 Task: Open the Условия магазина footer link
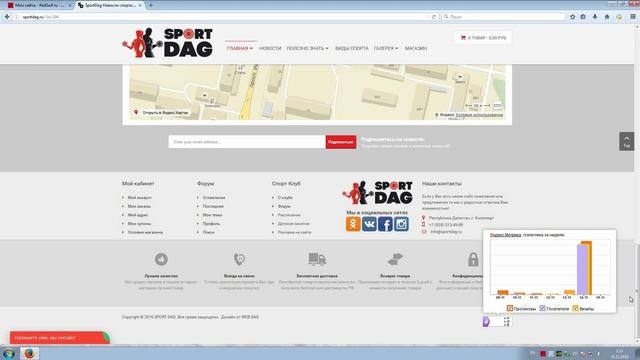(x=145, y=232)
